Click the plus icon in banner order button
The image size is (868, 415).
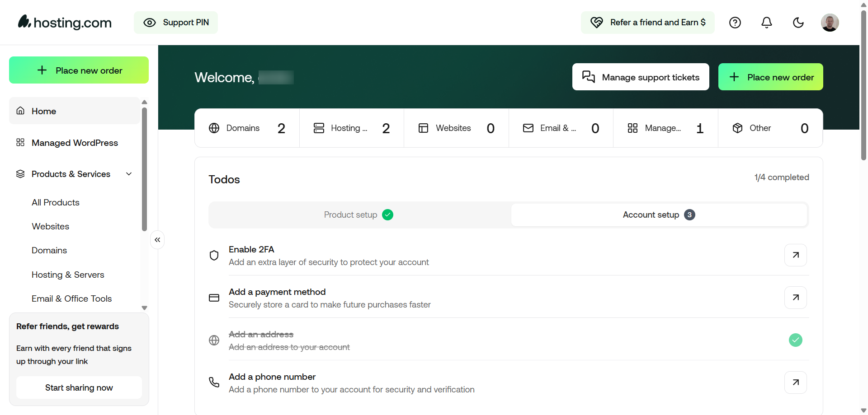734,77
